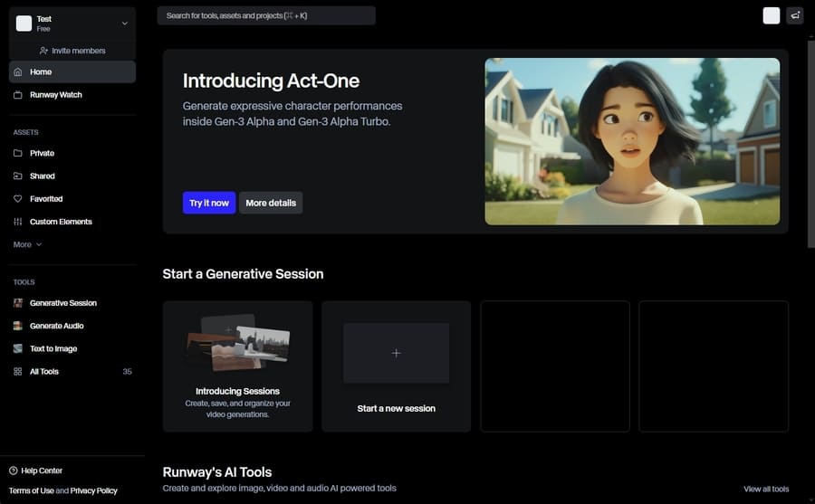This screenshot has width=815, height=504.
Task: Select Generative Session tool in sidebar
Action: (72, 303)
